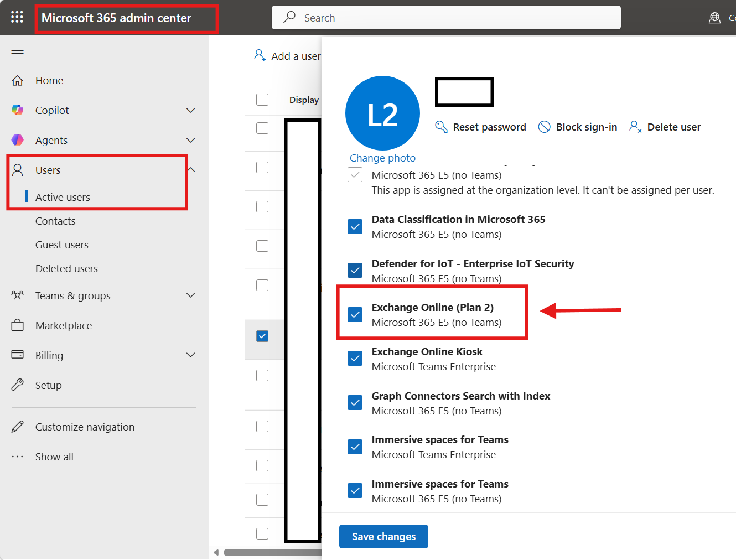Save changes to user licenses

point(383,536)
